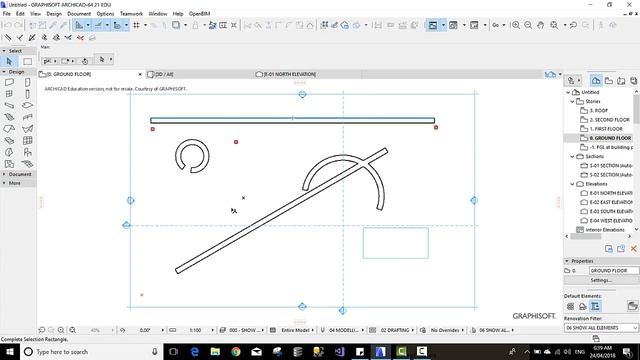
Task: Select the Arrow tool in toolbox
Action: click(9, 62)
